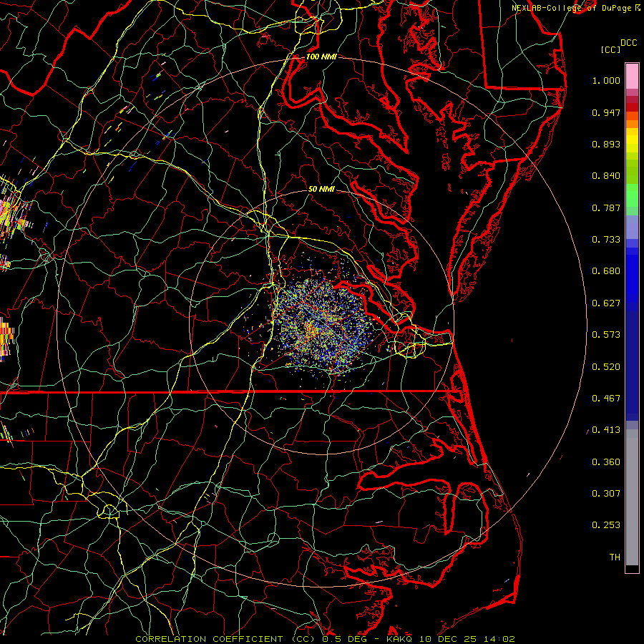The height and width of the screenshot is (644, 644).
Task: Click the 0.947 color scale label
Action: click(606, 112)
